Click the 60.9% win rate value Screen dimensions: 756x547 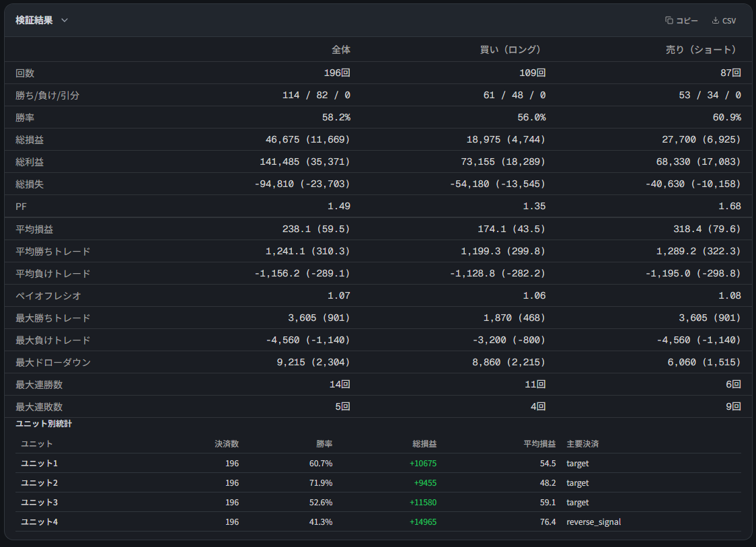(x=727, y=117)
